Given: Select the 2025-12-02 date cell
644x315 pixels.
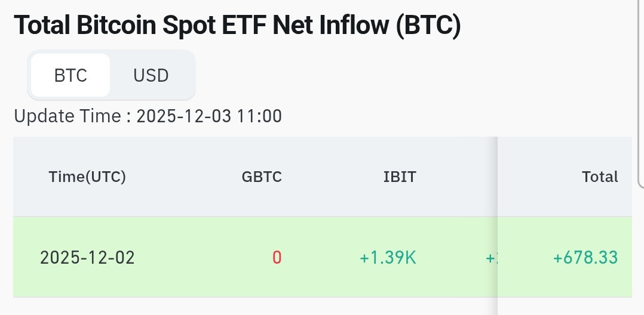Looking at the screenshot, I should coord(87,258).
